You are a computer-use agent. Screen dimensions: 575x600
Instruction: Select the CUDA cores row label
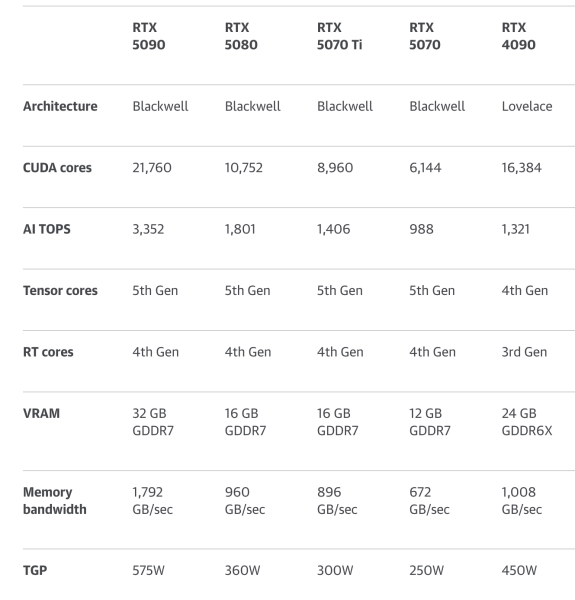pyautogui.click(x=57, y=168)
